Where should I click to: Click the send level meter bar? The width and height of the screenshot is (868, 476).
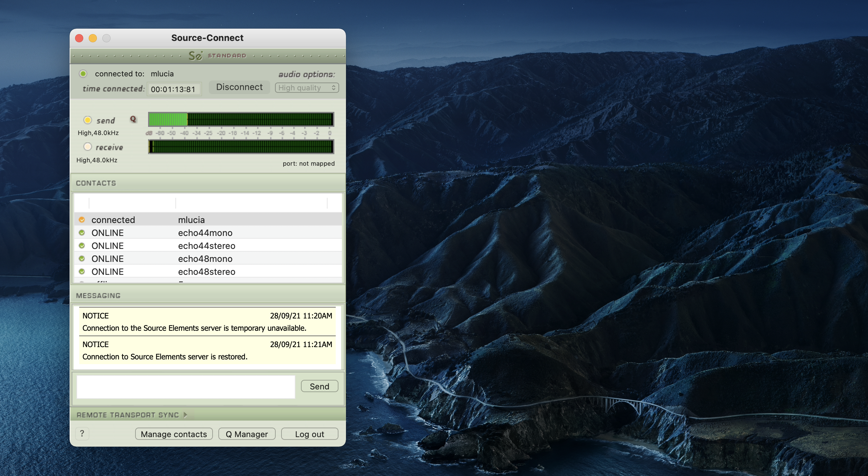tap(241, 119)
